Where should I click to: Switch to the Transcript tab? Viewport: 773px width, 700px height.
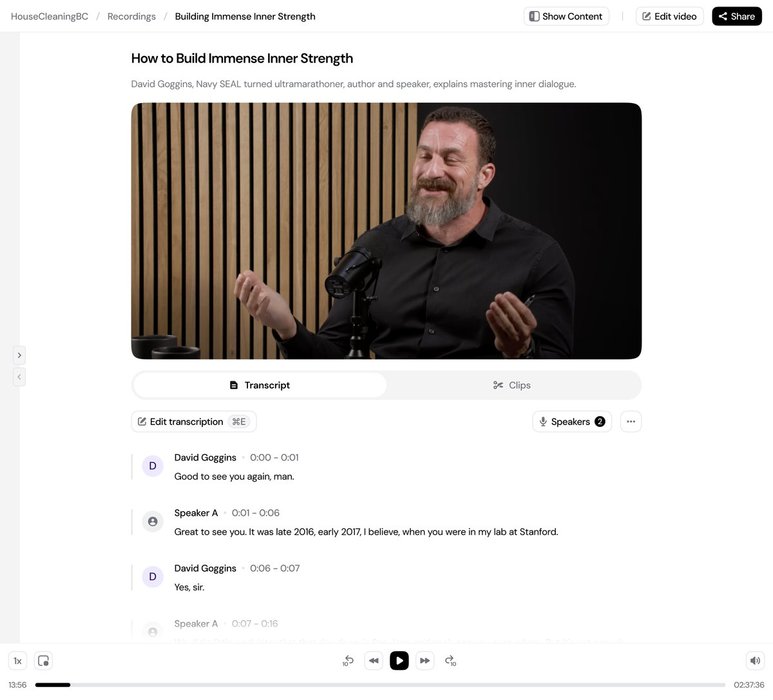(x=260, y=385)
